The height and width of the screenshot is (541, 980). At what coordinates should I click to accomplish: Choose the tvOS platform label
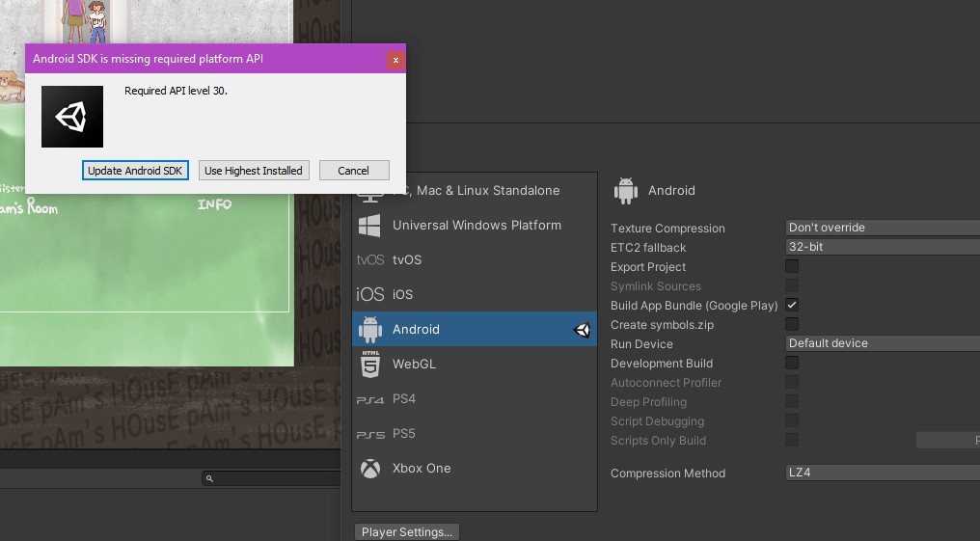click(x=407, y=259)
